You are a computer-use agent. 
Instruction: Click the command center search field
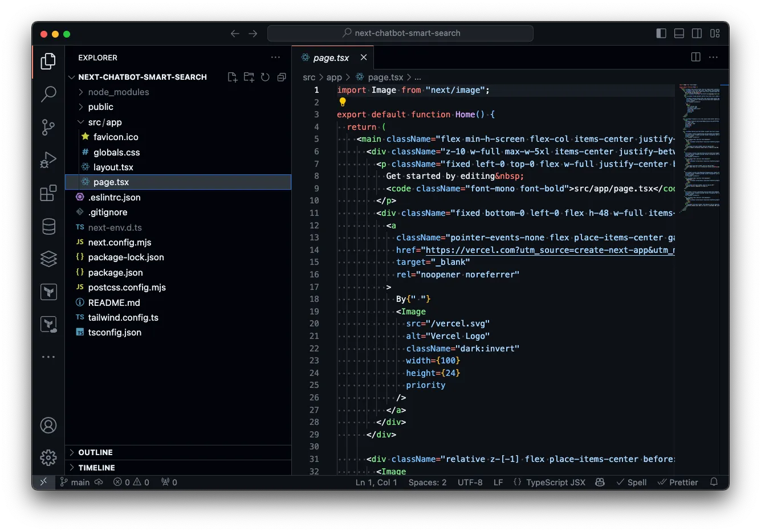click(400, 33)
